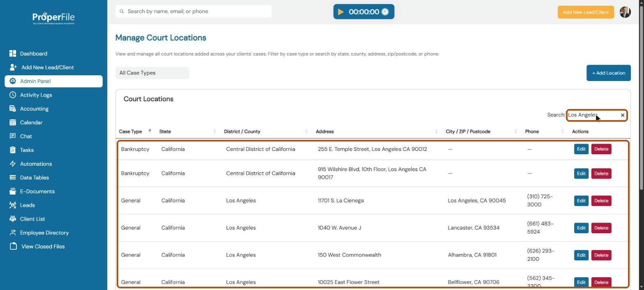The image size is (644, 290).
Task: Select the Add New Lead/Client person icon
Action: tap(13, 67)
